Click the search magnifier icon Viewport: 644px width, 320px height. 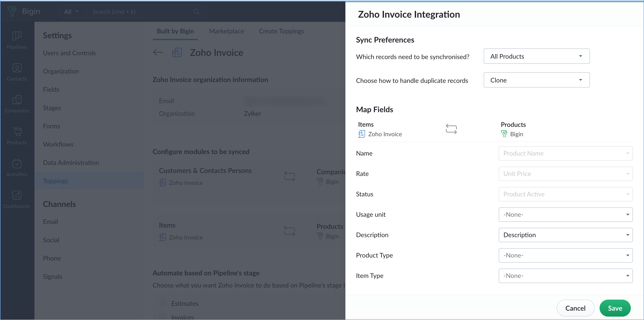pos(196,12)
